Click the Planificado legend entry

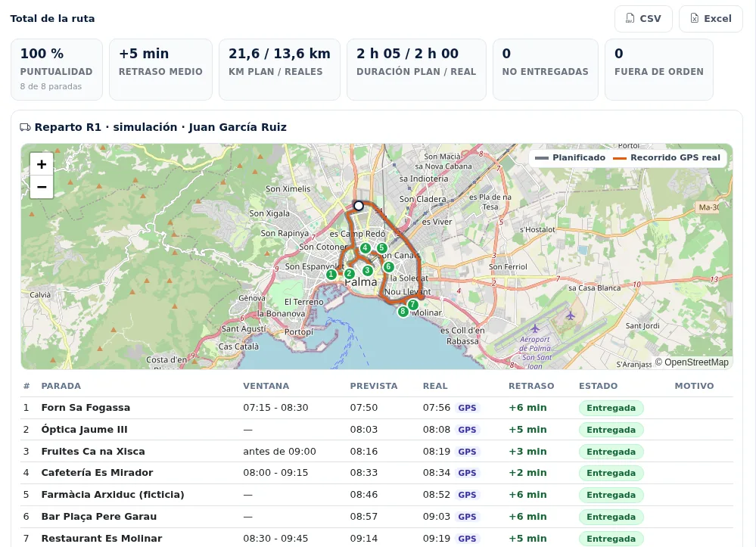[x=571, y=157]
